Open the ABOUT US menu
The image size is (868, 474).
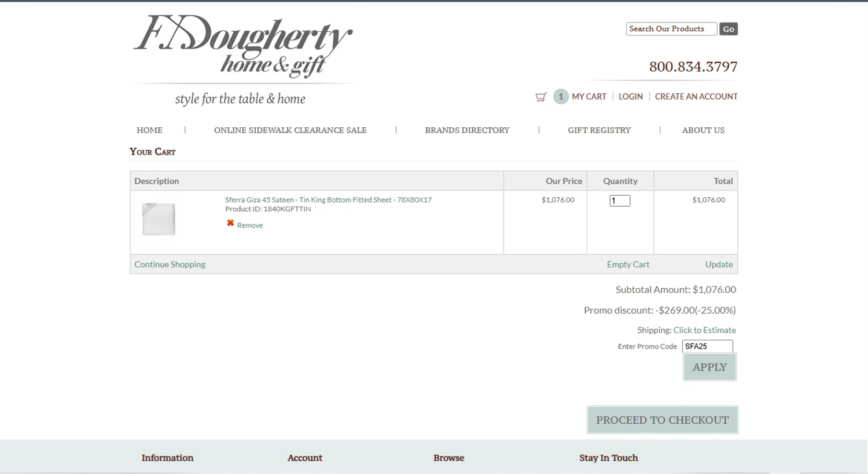click(x=703, y=130)
